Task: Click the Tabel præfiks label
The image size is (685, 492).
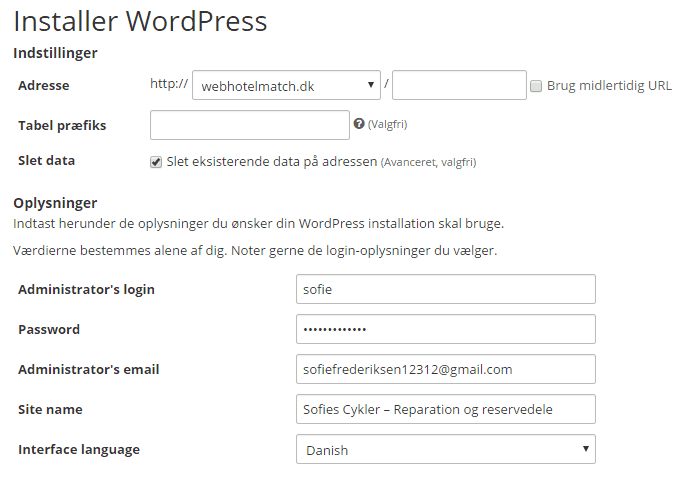Action: 62,125
